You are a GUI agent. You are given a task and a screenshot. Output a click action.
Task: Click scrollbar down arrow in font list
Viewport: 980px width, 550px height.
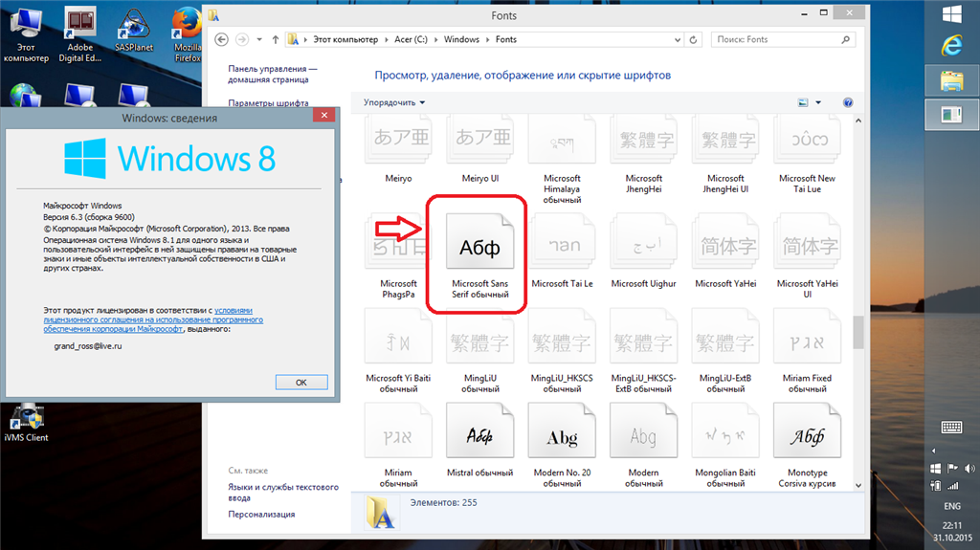[x=858, y=485]
